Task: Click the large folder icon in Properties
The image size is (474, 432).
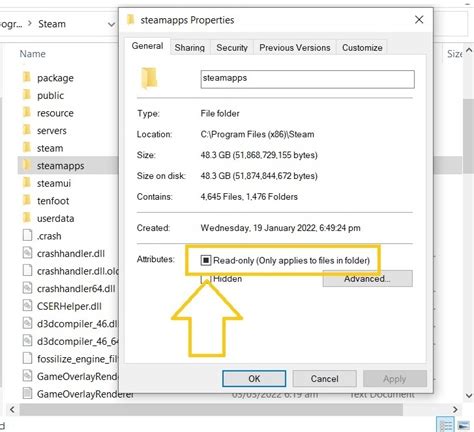Action: coord(149,78)
